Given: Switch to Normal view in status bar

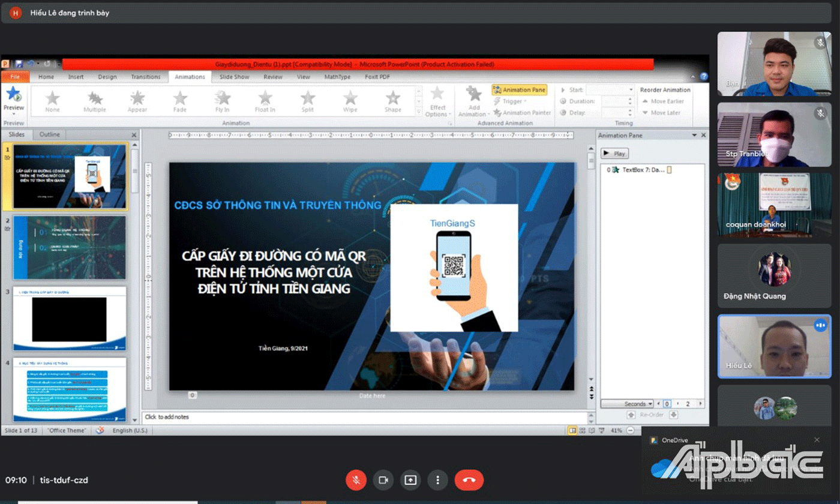Looking at the screenshot, I should click(x=572, y=430).
